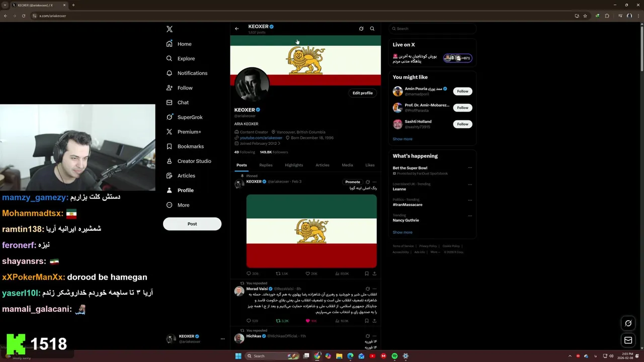
Task: Click the Grok icon in profile header
Action: (x=361, y=29)
